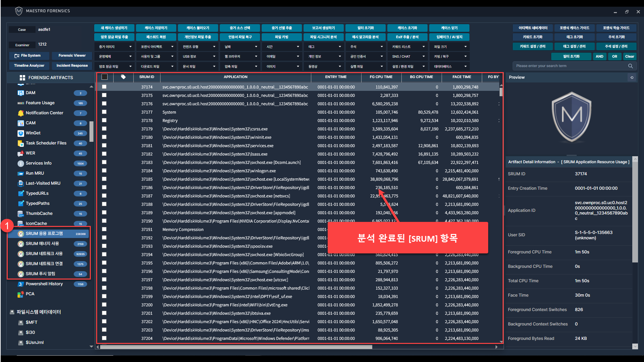
Task: Click the search magnifier icon
Action: (630, 66)
